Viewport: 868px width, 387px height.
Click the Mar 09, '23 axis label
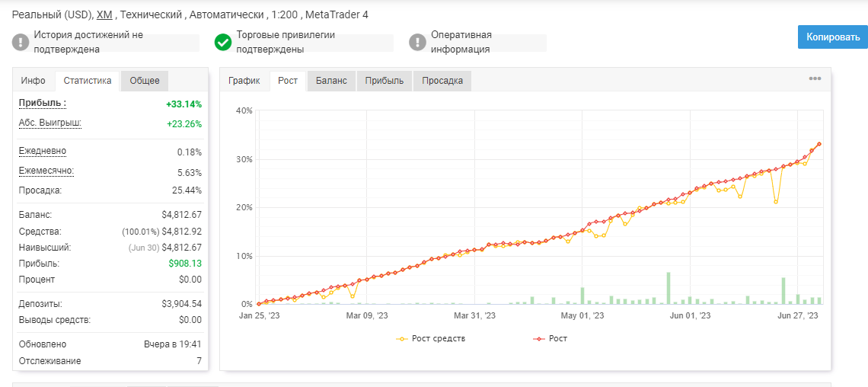[366, 315]
